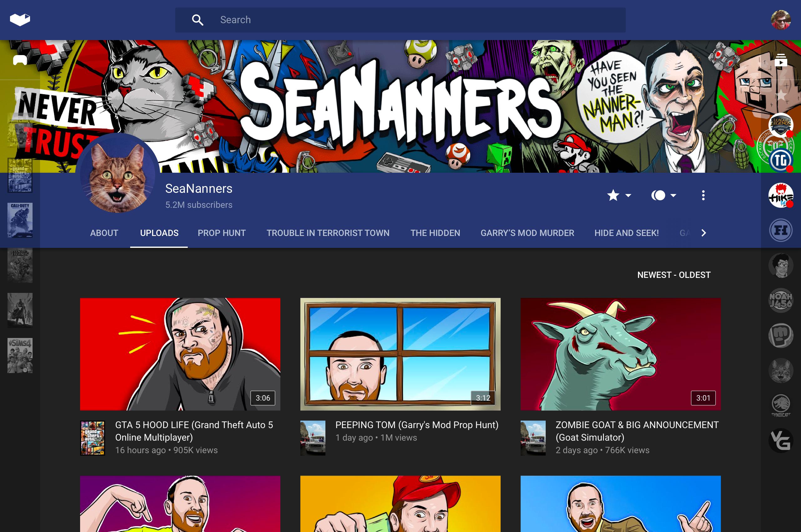The height and width of the screenshot is (532, 801).
Task: Open the subscriptions playlist icon top right
Action: [x=781, y=60]
